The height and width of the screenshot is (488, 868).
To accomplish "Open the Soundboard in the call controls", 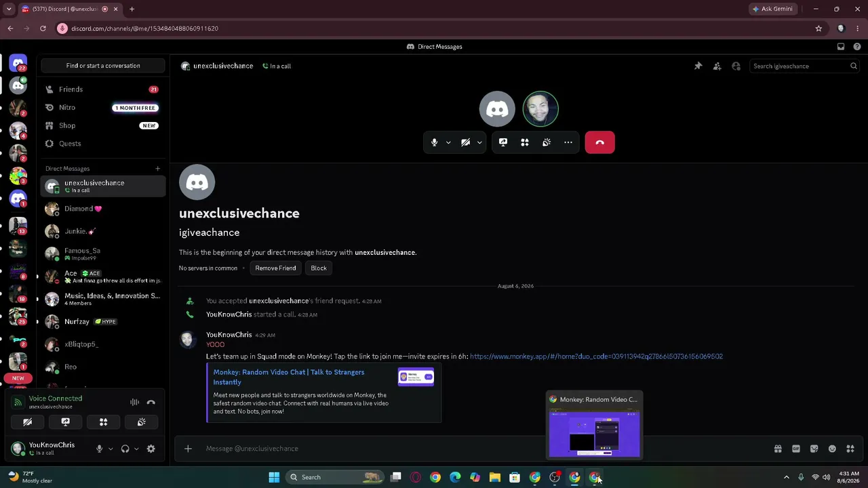I will click(547, 142).
